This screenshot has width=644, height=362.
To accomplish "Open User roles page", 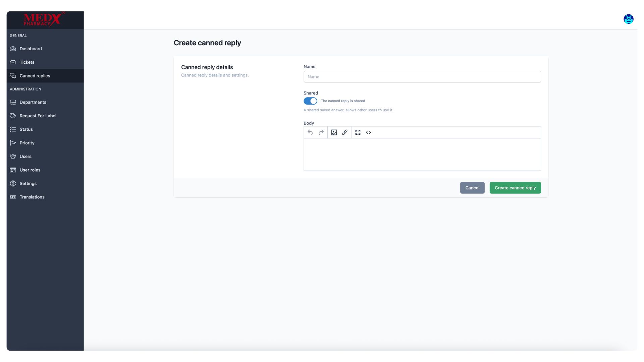I will pos(45,170).
